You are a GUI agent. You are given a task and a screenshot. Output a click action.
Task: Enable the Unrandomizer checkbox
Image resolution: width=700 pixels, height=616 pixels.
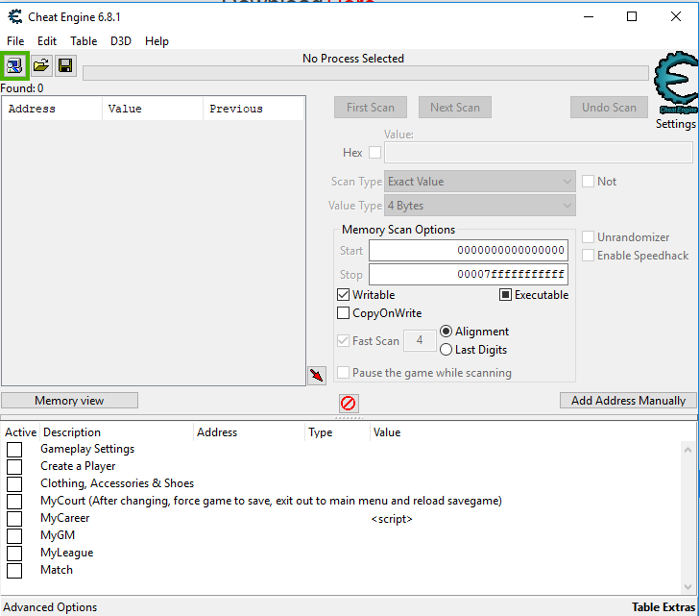(588, 236)
